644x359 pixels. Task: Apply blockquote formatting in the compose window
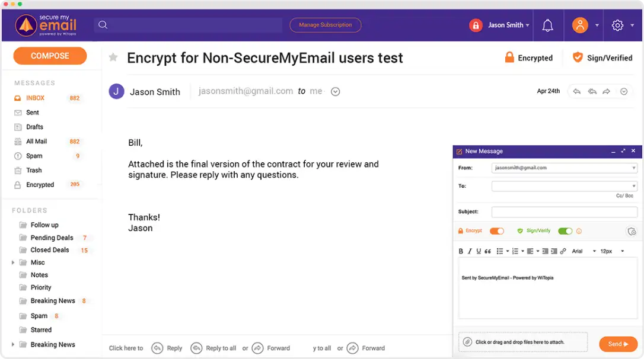coord(487,251)
